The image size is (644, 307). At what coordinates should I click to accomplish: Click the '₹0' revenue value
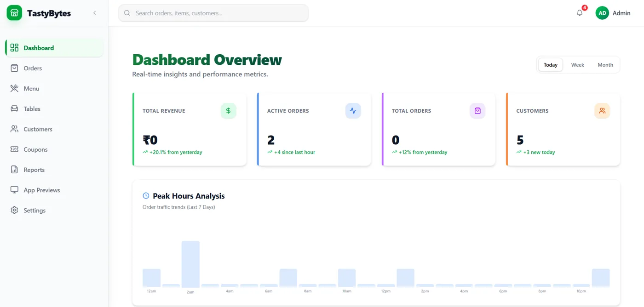tap(150, 140)
